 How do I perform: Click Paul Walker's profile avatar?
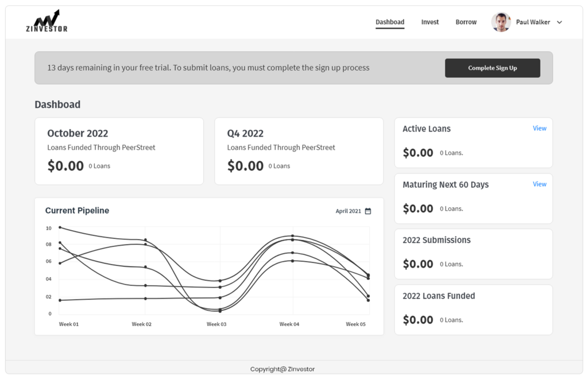(x=501, y=22)
